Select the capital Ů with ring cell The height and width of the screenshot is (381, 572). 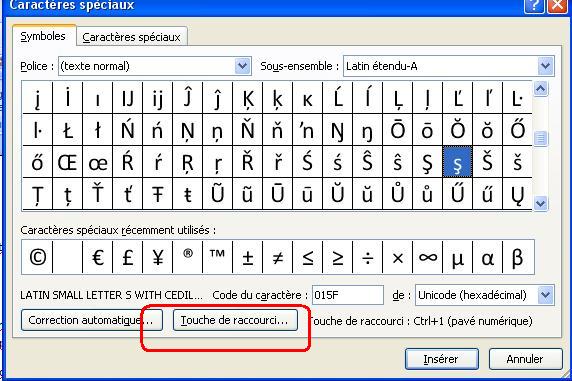(397, 194)
